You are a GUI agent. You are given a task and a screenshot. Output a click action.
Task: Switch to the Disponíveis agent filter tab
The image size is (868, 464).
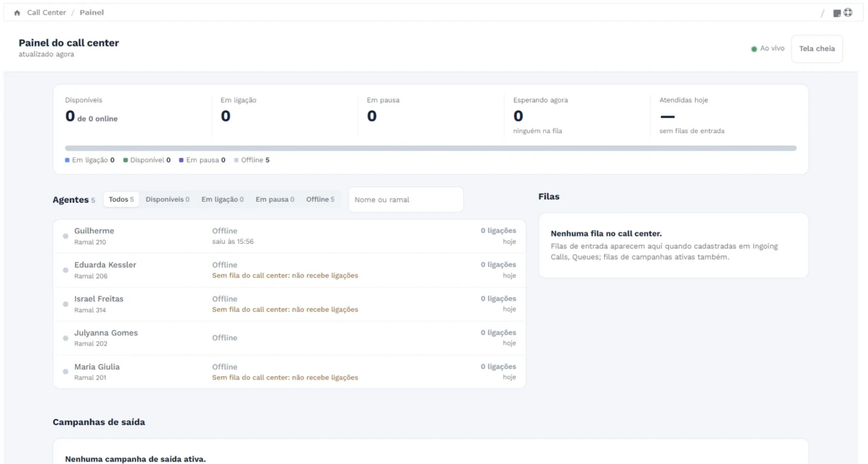pos(167,199)
